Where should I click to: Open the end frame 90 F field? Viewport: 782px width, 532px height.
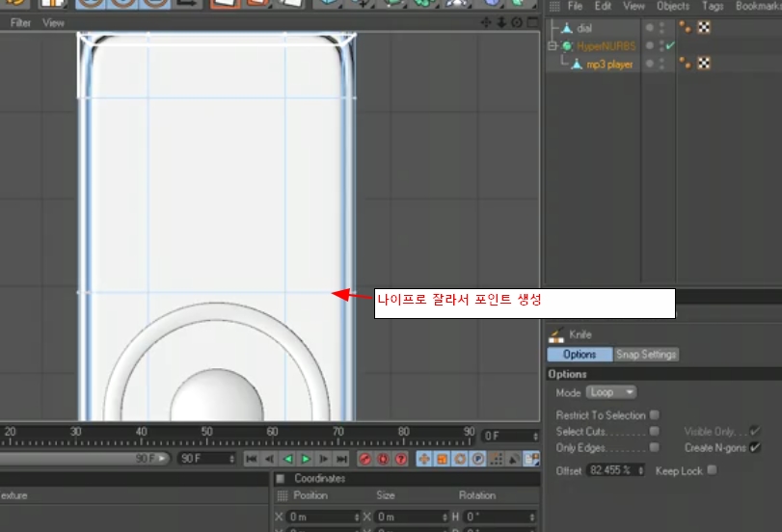203,459
